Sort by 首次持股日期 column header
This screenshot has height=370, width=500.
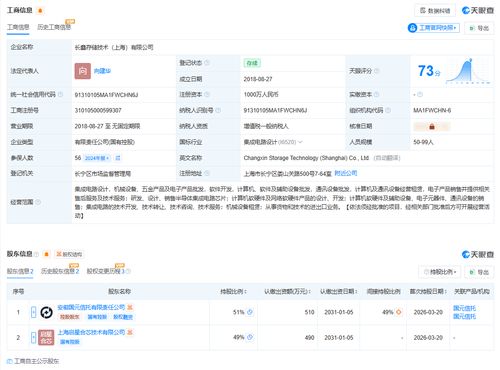(x=428, y=292)
